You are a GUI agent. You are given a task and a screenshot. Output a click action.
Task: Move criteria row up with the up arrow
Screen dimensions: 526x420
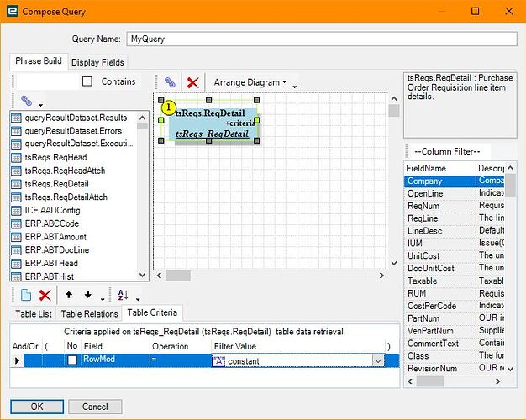[69, 295]
